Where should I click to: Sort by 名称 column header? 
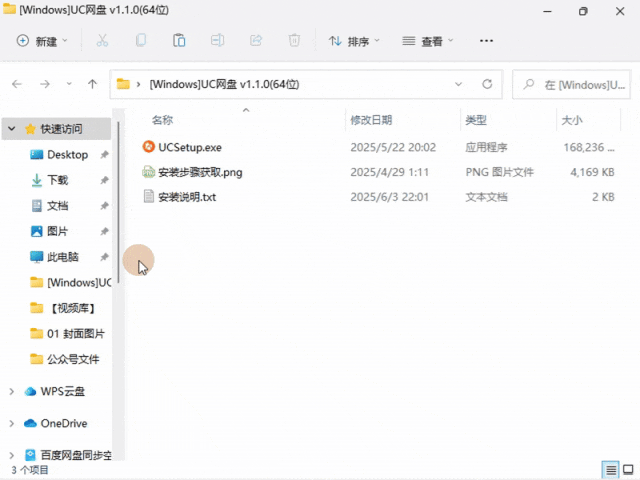(x=162, y=120)
